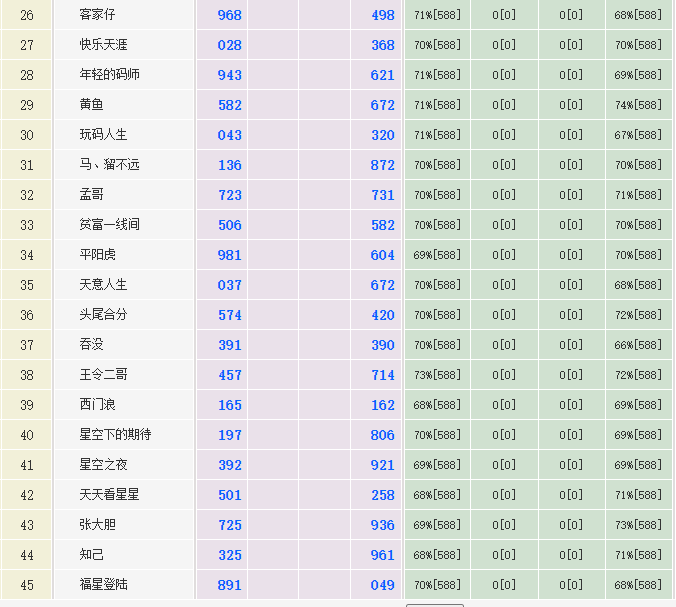Open the entry named 年轻的码师
Image resolution: width=676 pixels, height=607 pixels.
[x=109, y=75]
